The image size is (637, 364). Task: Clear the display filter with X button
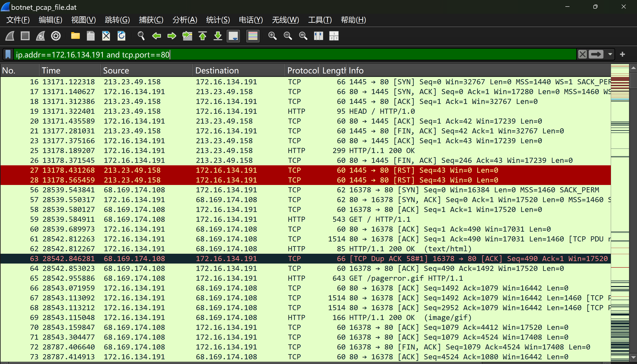point(583,54)
